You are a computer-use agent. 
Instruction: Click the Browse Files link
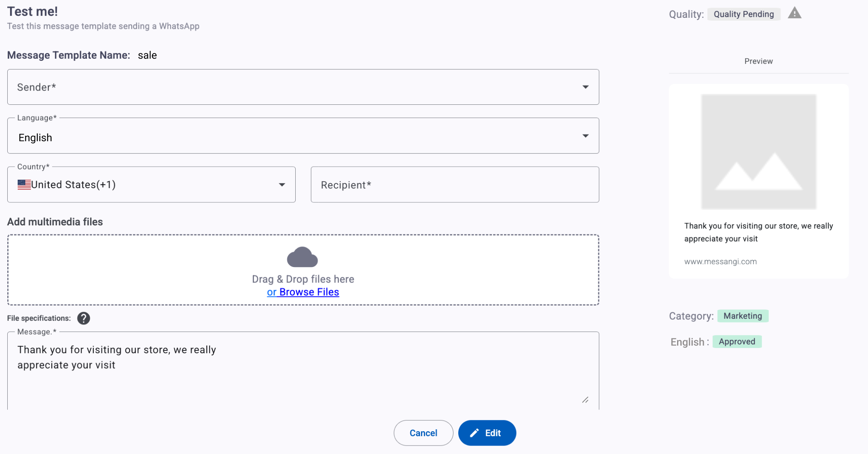[x=309, y=292]
